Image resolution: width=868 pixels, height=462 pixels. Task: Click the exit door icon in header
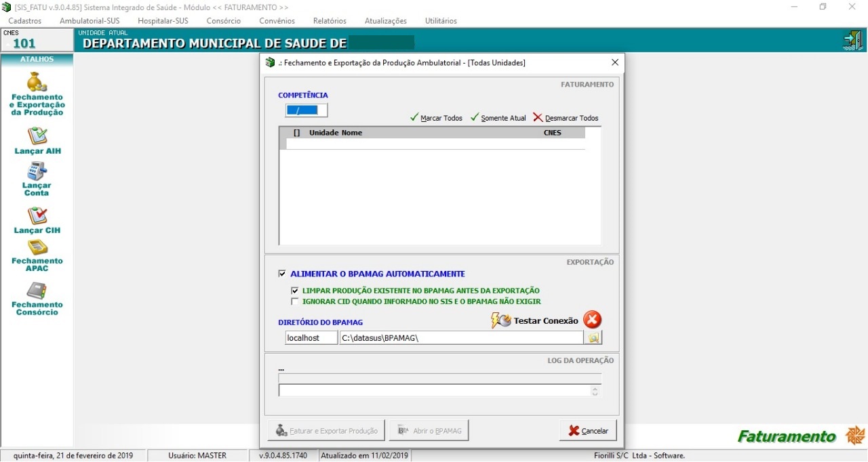click(x=852, y=41)
